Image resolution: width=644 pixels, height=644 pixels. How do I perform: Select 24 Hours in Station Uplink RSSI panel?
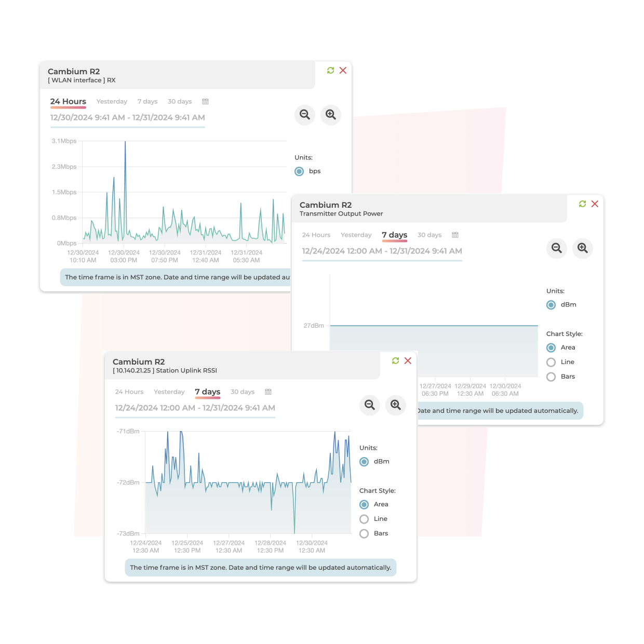(x=129, y=392)
